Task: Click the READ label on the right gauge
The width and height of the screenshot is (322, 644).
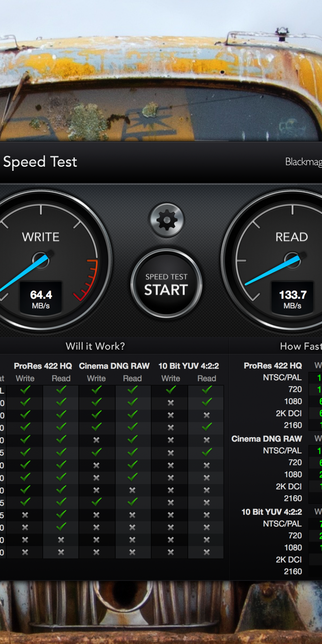Action: [x=292, y=237]
